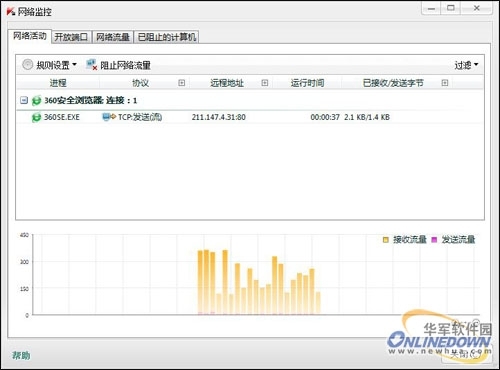Click the 360SE.EXE process icon

click(36, 117)
